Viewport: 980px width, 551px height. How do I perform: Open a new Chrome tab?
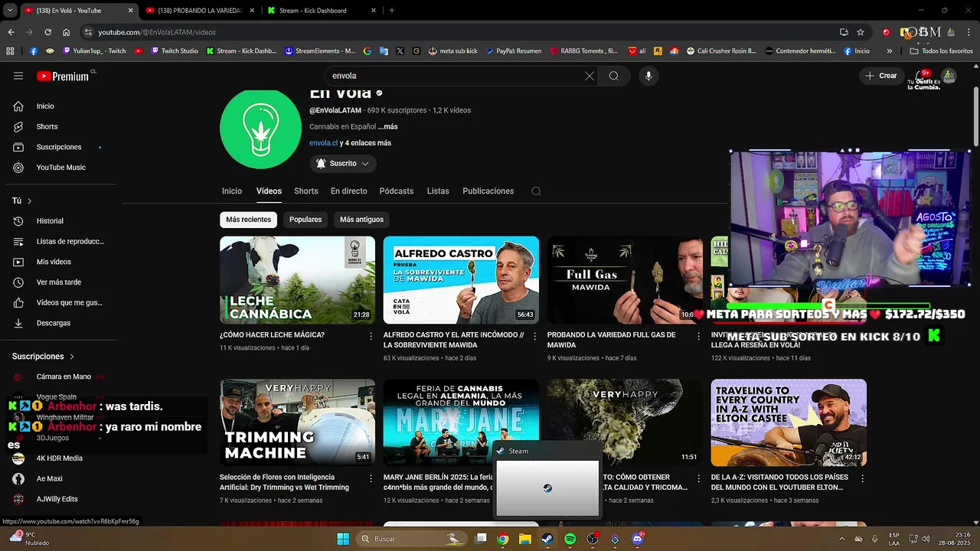pyautogui.click(x=392, y=11)
